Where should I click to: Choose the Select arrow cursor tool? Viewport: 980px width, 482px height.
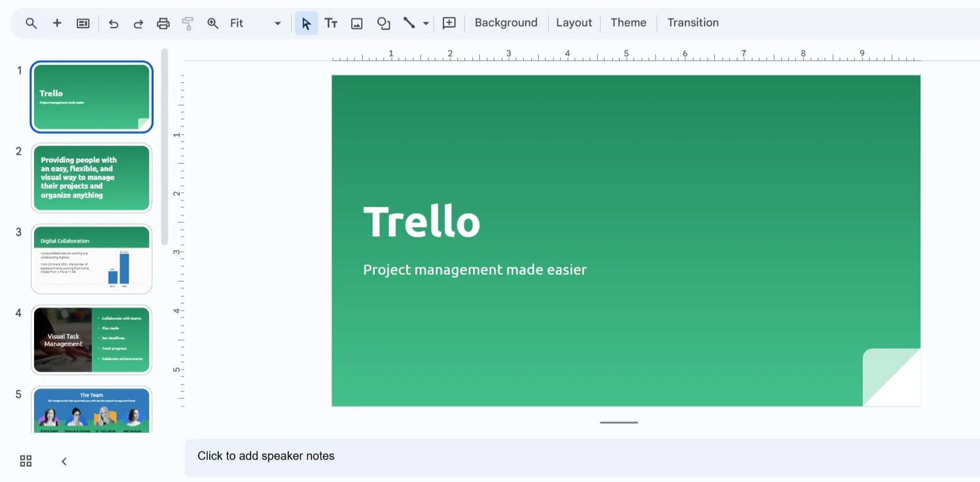306,23
